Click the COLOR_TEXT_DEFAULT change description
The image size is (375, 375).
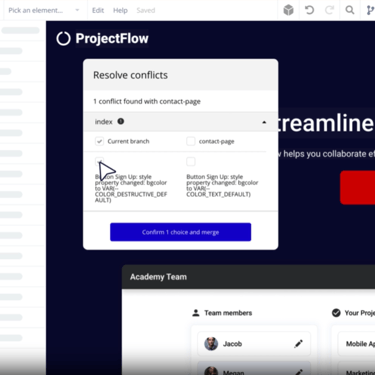pos(222,185)
